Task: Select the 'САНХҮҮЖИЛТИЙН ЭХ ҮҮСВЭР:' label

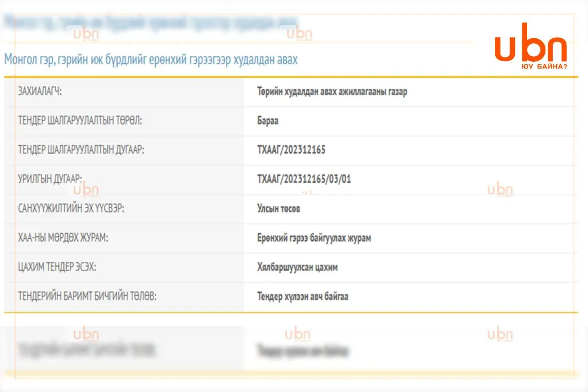Action: click(x=71, y=209)
